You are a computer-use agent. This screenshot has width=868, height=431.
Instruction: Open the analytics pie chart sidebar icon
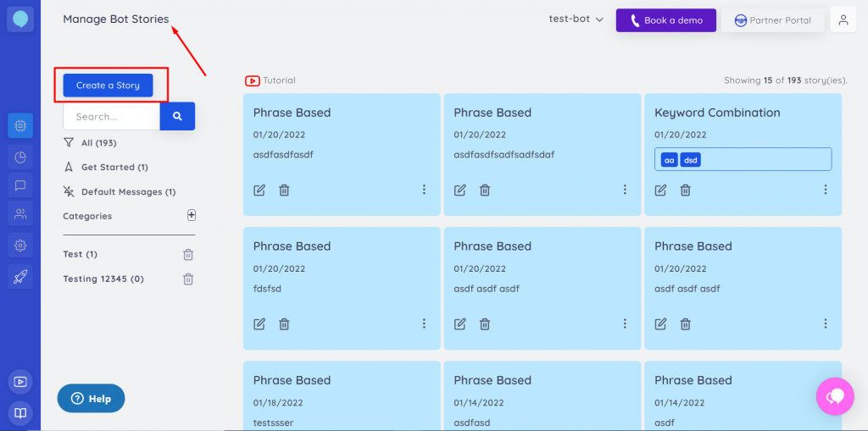[x=20, y=156]
